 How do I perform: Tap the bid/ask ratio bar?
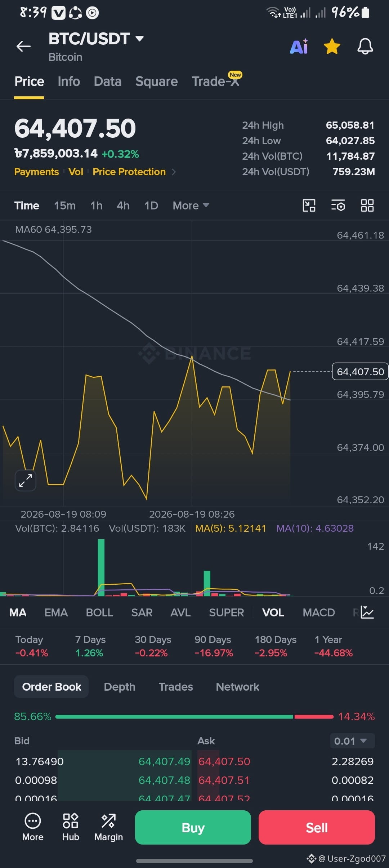click(x=194, y=717)
